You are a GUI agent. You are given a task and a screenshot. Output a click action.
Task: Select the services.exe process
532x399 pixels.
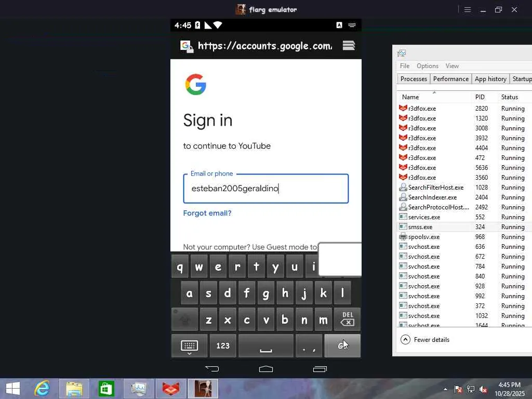(x=464, y=217)
